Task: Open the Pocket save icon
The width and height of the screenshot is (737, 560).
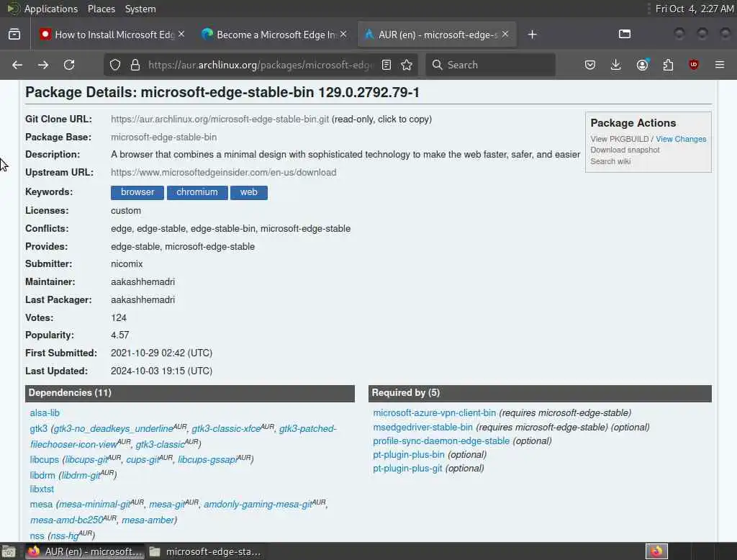Action: tap(590, 65)
